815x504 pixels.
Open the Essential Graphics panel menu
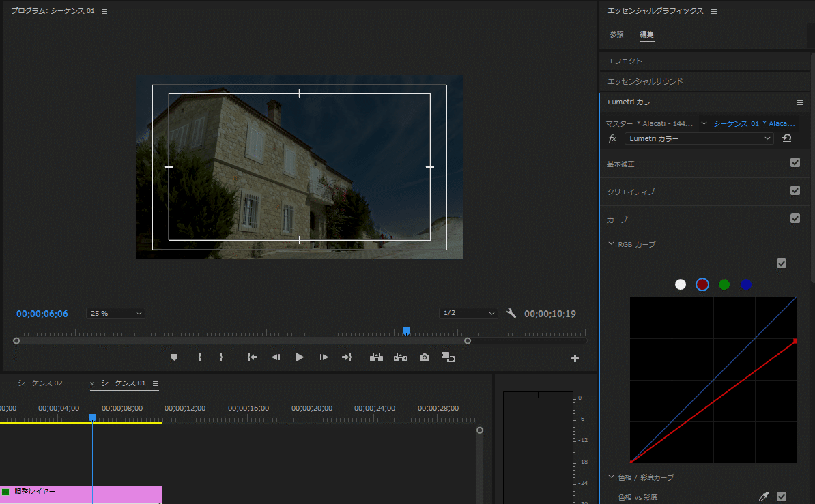714,11
